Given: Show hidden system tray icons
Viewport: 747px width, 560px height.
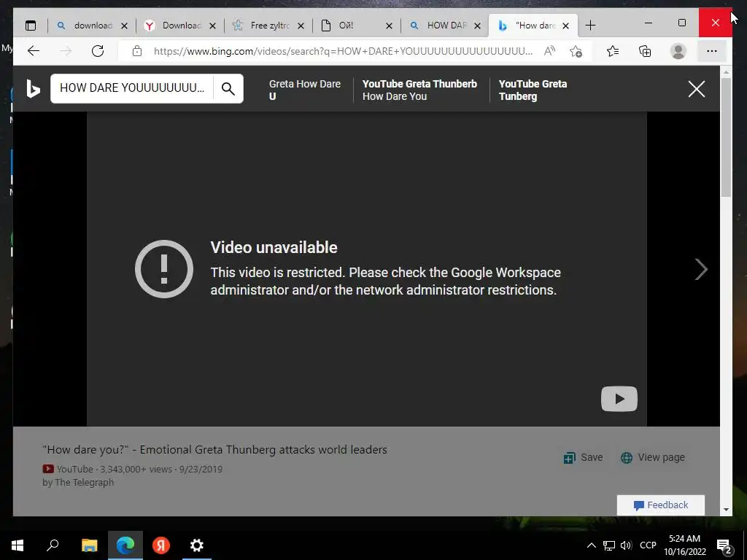Looking at the screenshot, I should [x=591, y=545].
